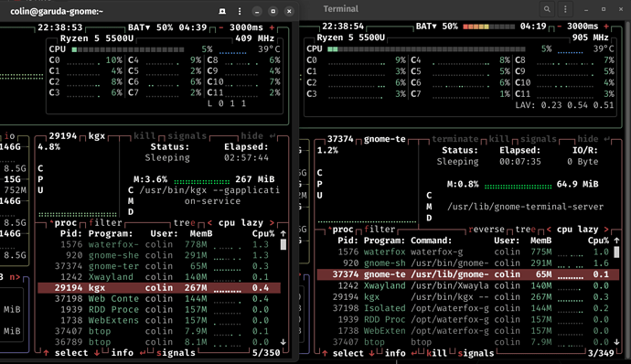Open filter field in Terminal proc box
This screenshot has height=364, width=631.
pos(380,230)
